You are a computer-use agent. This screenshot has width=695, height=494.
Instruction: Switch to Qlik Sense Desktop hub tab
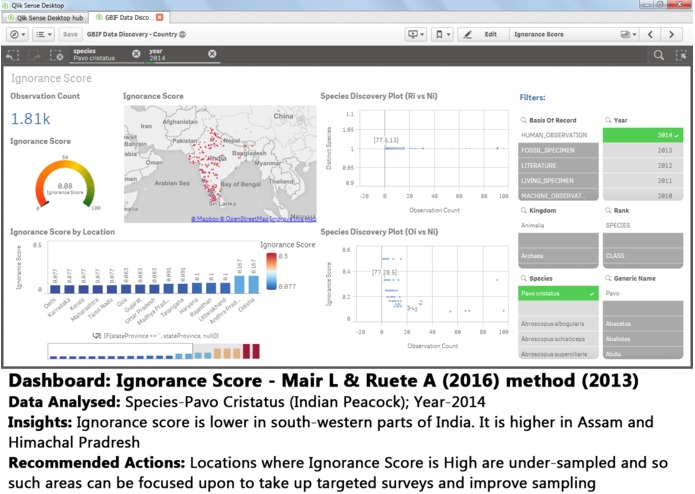pyautogui.click(x=46, y=18)
